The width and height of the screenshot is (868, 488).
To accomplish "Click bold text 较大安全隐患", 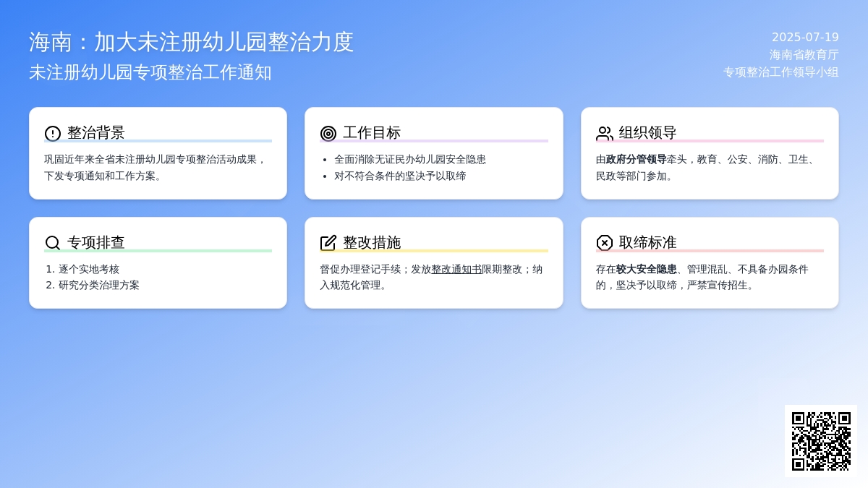I will 647,269.
